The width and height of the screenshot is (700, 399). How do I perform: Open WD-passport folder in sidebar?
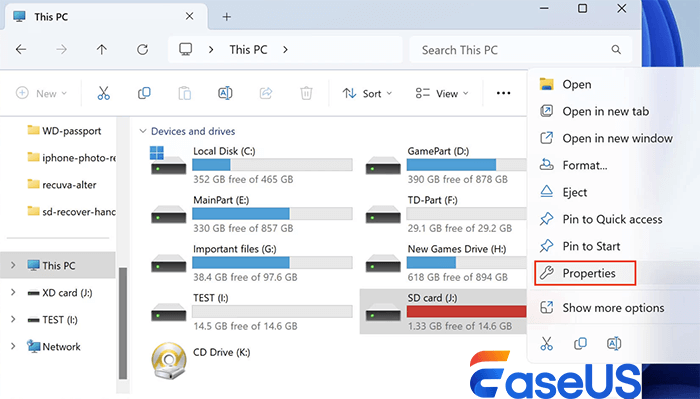pos(64,131)
